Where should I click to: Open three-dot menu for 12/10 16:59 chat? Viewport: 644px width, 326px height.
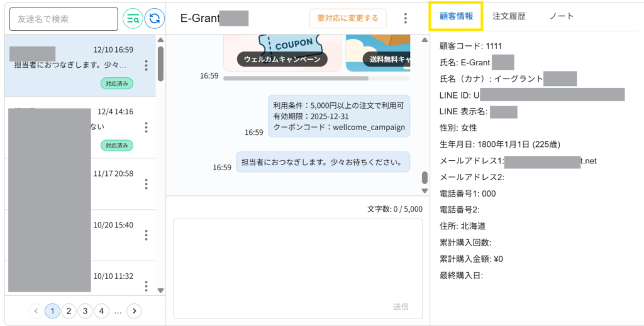147,65
